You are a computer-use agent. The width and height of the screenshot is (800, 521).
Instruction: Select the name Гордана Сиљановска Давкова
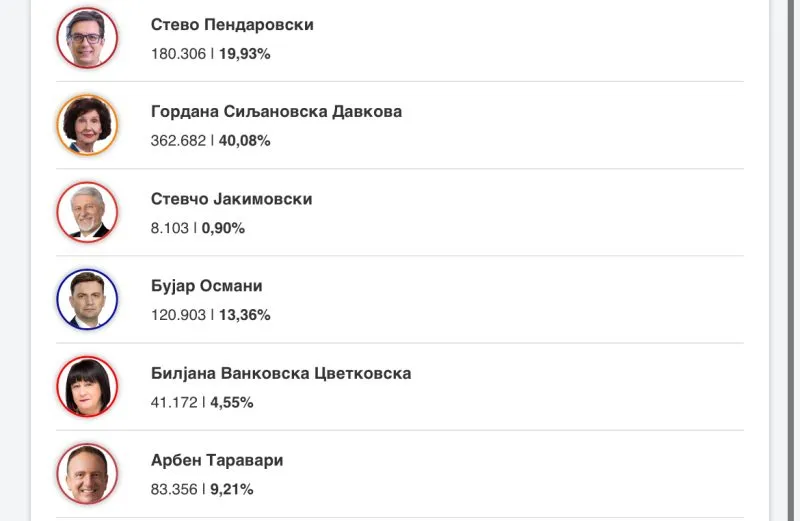(276, 112)
